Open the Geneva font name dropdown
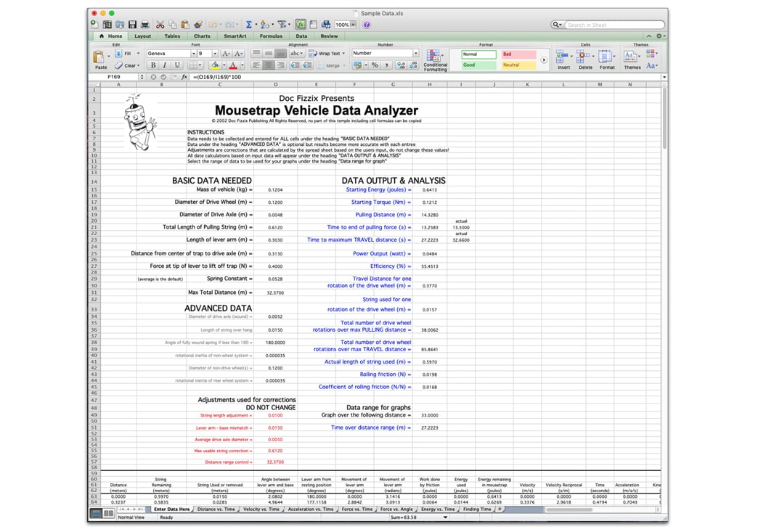 194,53
